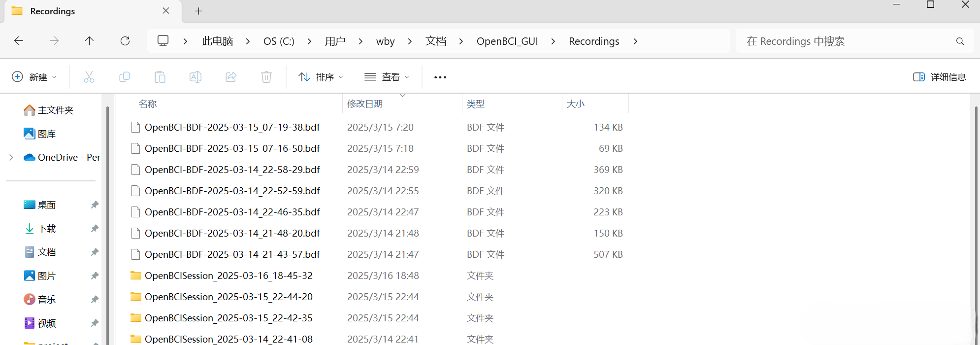Click the Recordings search input field
This screenshot has width=980, height=345.
point(847,41)
